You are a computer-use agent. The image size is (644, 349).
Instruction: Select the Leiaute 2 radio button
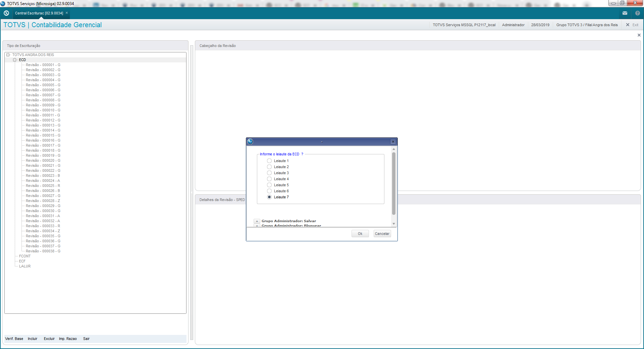click(269, 167)
